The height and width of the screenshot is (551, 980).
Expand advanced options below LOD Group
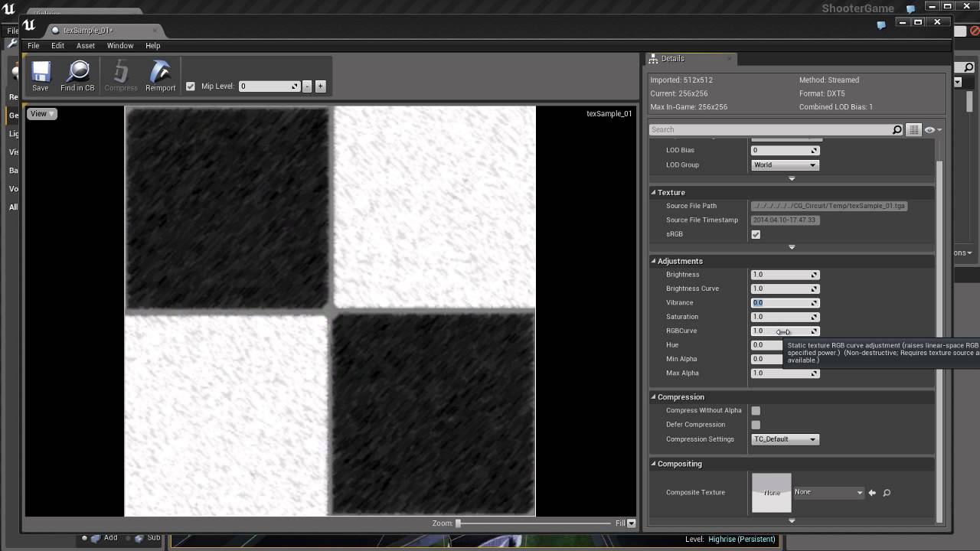click(792, 179)
